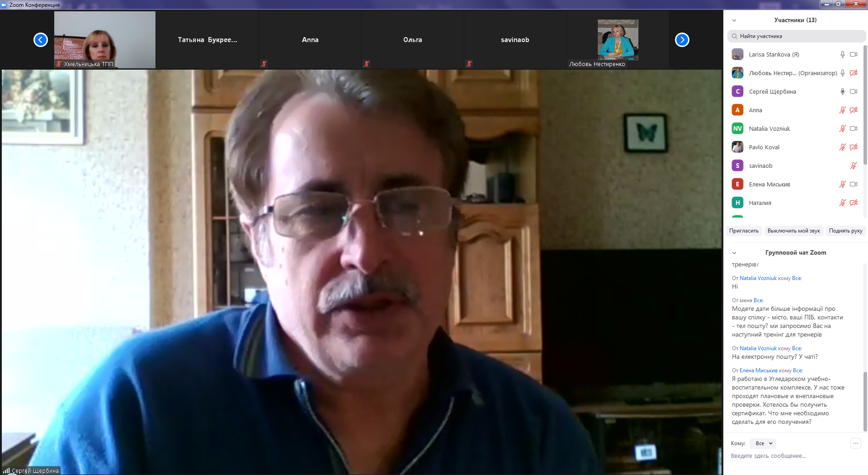Click Наталия's muted microphone icon
This screenshot has width=868, height=475.
tap(843, 203)
